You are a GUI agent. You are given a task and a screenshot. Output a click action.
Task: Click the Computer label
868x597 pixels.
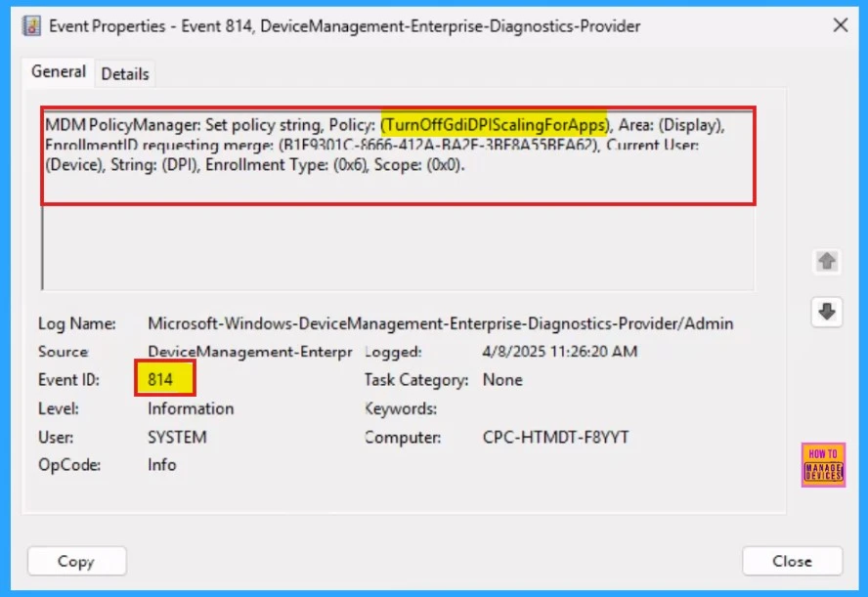point(403,437)
